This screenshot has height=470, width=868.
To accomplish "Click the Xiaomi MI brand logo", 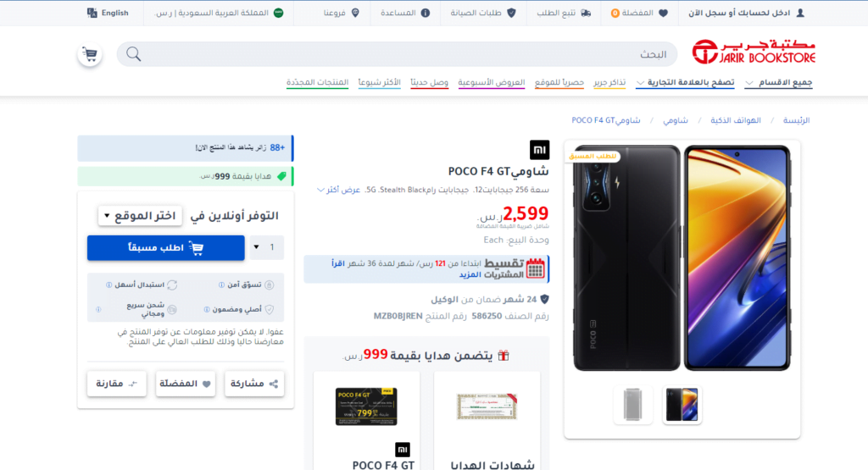I will click(539, 150).
